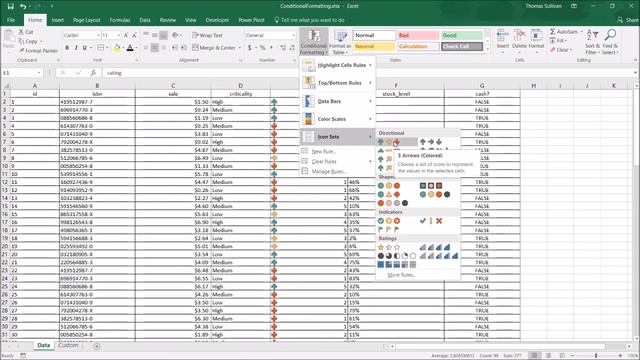Screen dimensions: 640x360
Task: Select the 5 Ratings bars icon set
Action: point(439,256)
